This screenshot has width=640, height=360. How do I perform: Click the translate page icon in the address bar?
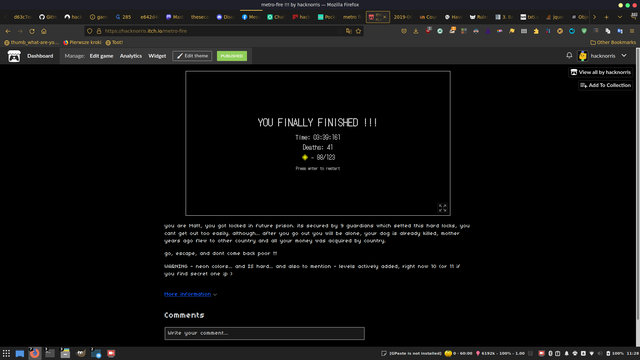pyautogui.click(x=349, y=31)
